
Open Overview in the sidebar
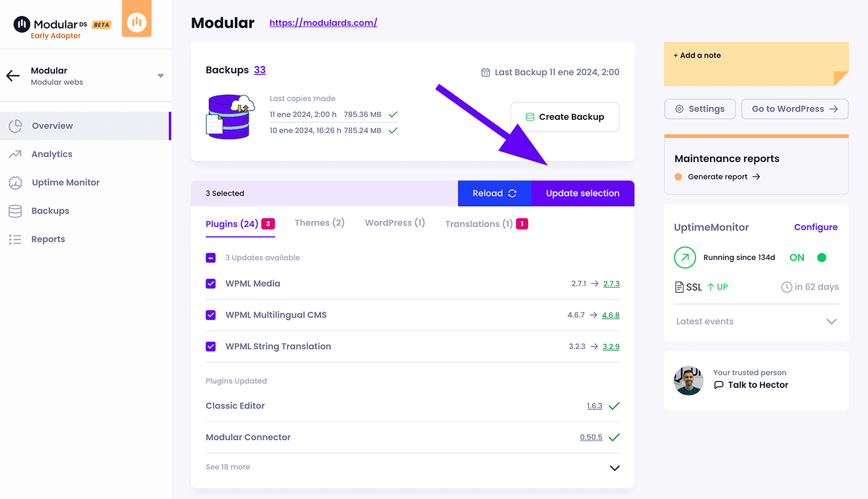(86, 126)
